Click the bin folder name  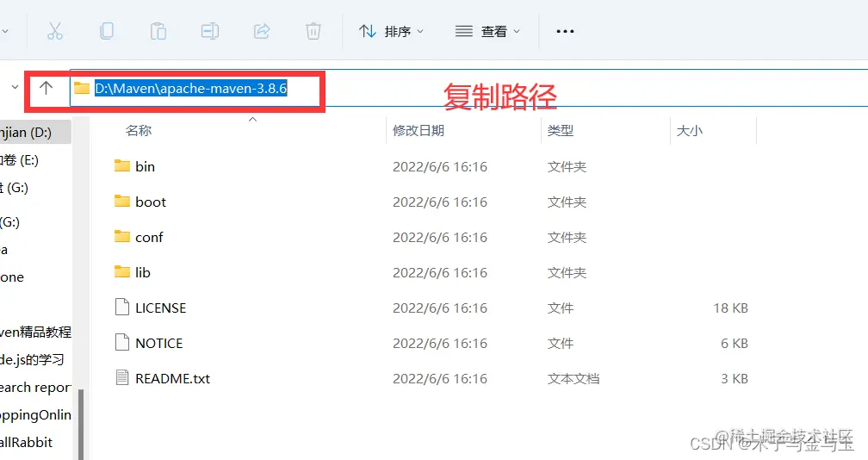145,166
